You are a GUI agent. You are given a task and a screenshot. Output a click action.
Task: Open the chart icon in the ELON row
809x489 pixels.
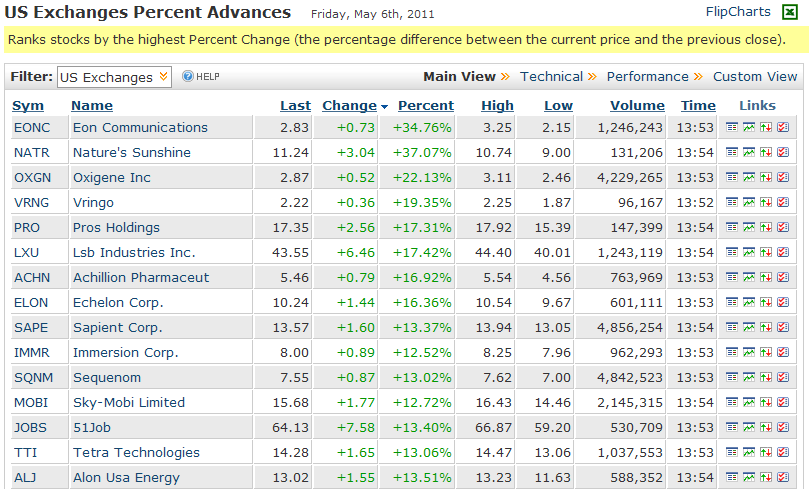pyautogui.click(x=748, y=302)
